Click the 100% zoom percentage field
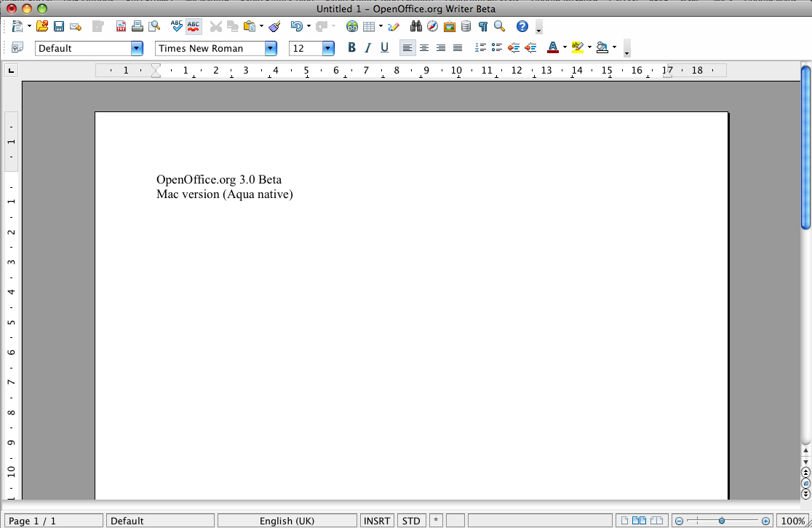The image size is (812, 528). pyautogui.click(x=792, y=521)
